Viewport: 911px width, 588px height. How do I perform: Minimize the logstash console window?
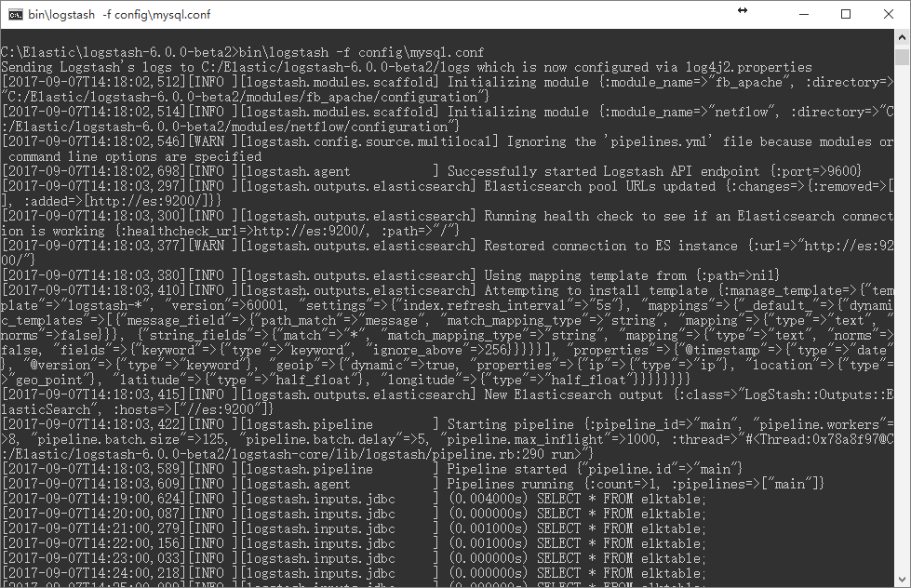[x=804, y=15]
